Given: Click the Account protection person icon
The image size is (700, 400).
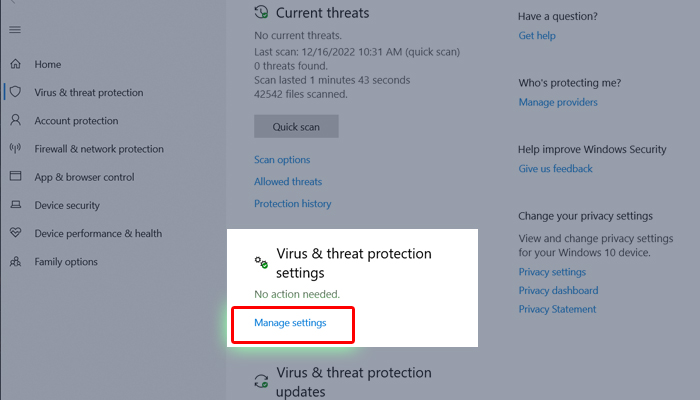Looking at the screenshot, I should click(15, 121).
